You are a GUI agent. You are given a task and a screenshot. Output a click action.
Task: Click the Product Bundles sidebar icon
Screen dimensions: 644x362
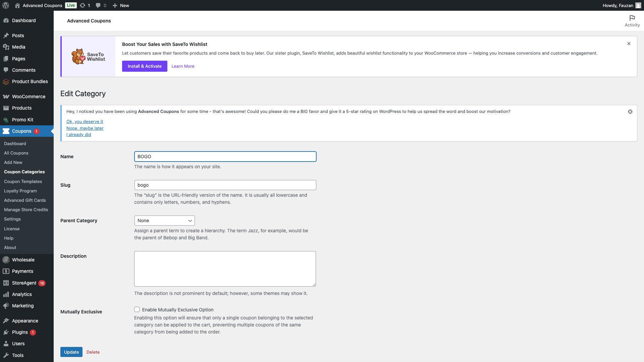click(x=6, y=81)
